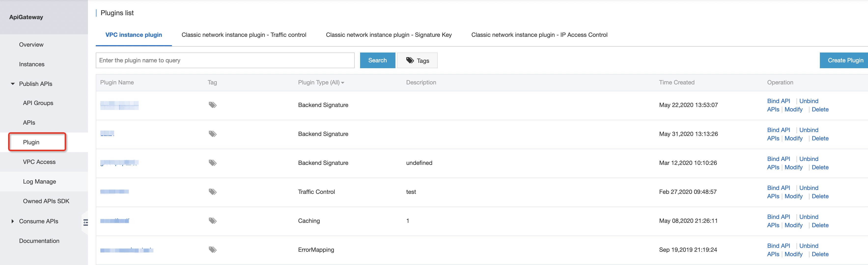Switch to Classic network Traffic control tab

pyautogui.click(x=244, y=35)
